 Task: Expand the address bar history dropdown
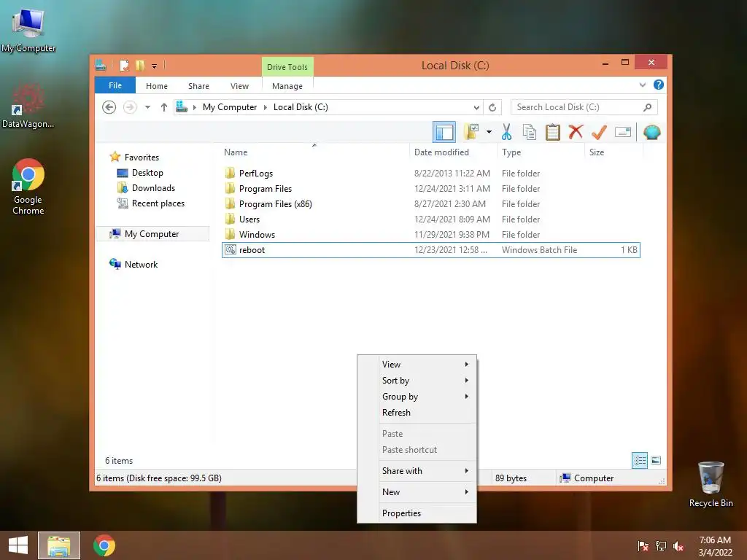(x=476, y=107)
